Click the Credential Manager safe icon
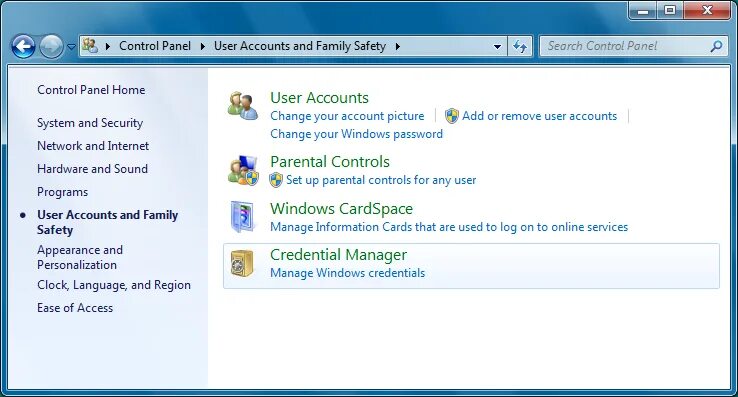 point(242,263)
